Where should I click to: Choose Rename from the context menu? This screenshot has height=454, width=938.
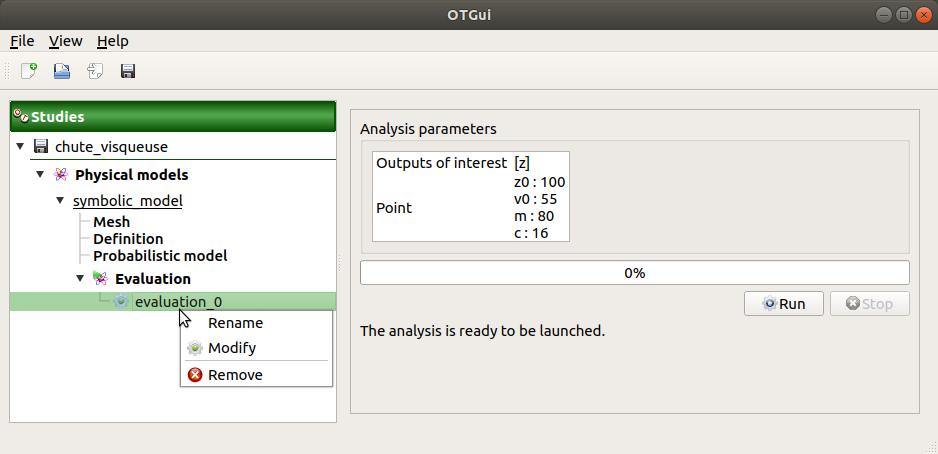235,323
